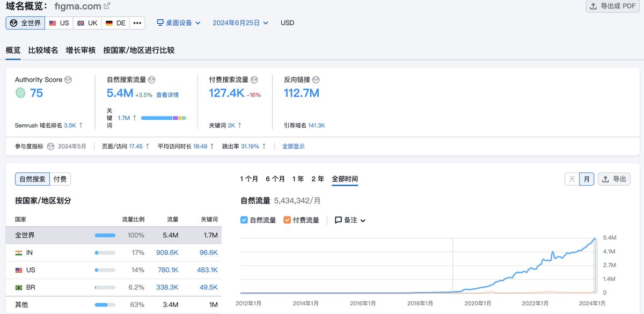Select 1年 time range
The image size is (644, 314).
point(298,179)
